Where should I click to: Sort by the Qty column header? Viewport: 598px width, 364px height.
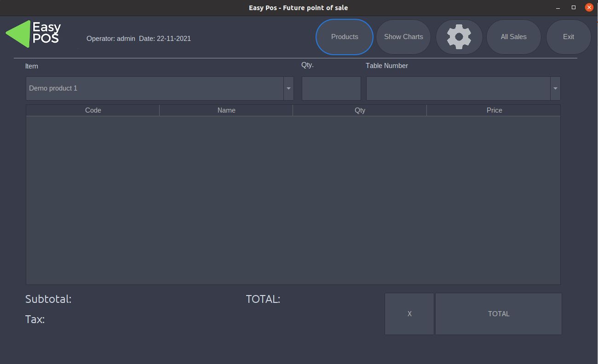pyautogui.click(x=360, y=110)
